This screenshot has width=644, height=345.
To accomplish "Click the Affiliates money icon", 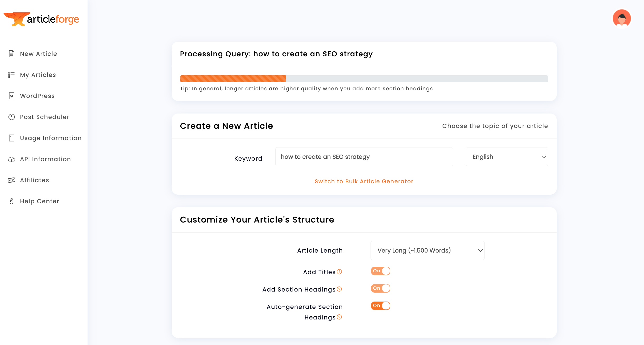I will (11, 180).
